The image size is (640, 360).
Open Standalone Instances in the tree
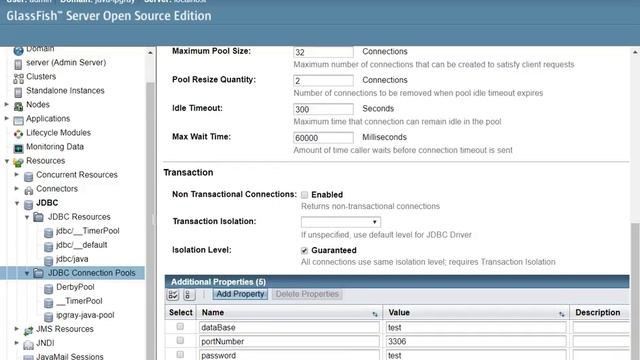(65, 91)
